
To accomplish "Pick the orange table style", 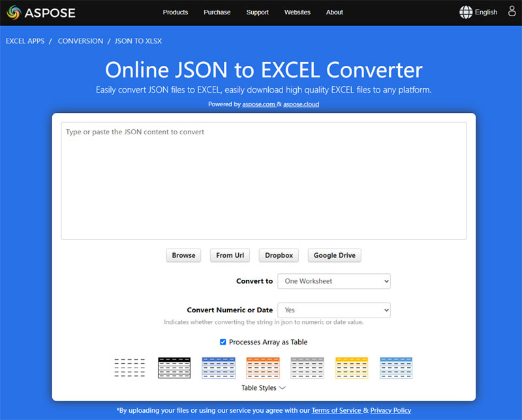I will (263, 368).
